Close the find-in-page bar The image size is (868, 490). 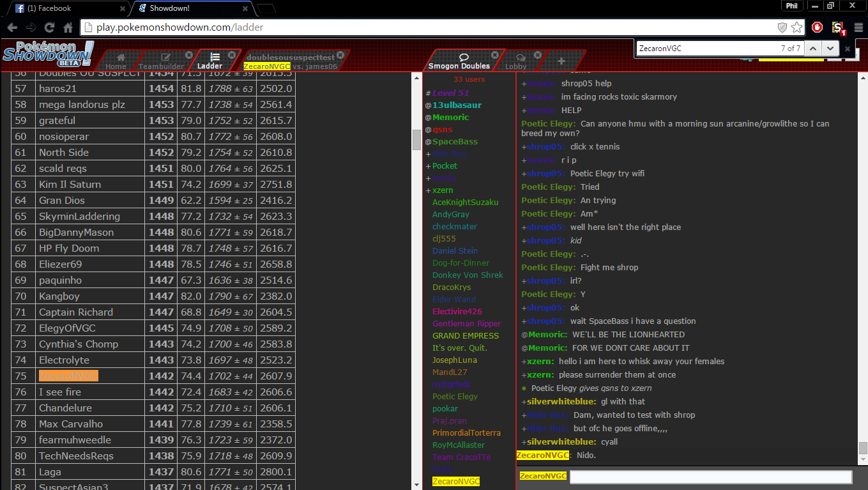[x=848, y=49]
